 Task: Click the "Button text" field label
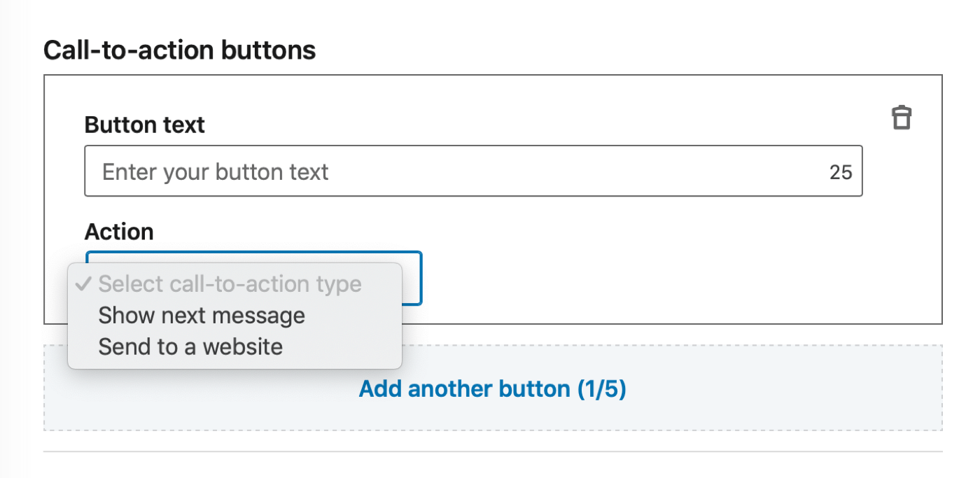click(144, 125)
